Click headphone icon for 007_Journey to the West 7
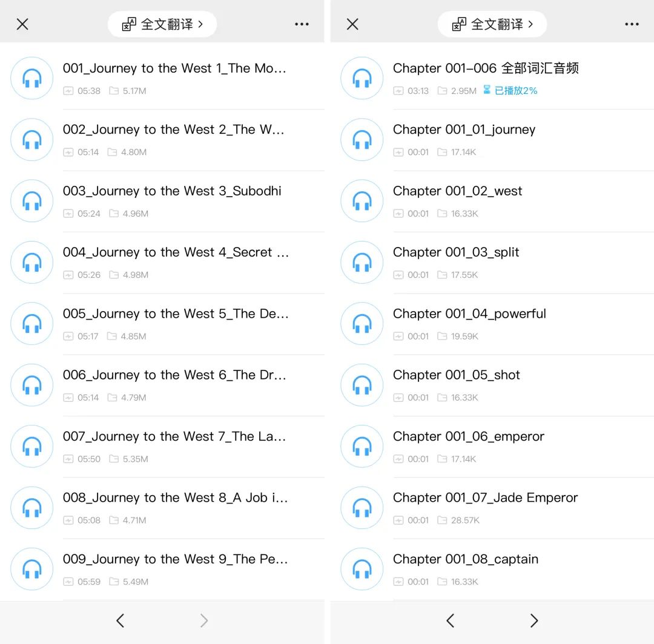This screenshot has height=644, width=654. point(31,446)
